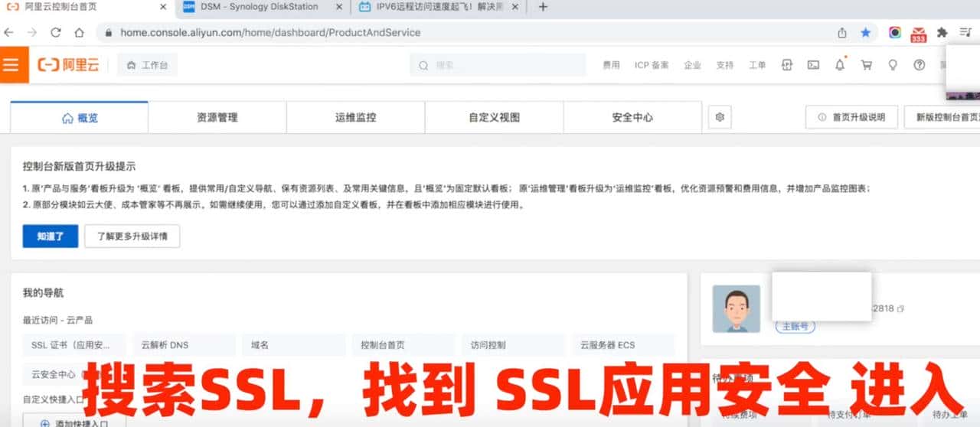Screen dimensions: 980x427
Task: Open SSL 证书 recent product shortcut
Action: [x=74, y=345]
